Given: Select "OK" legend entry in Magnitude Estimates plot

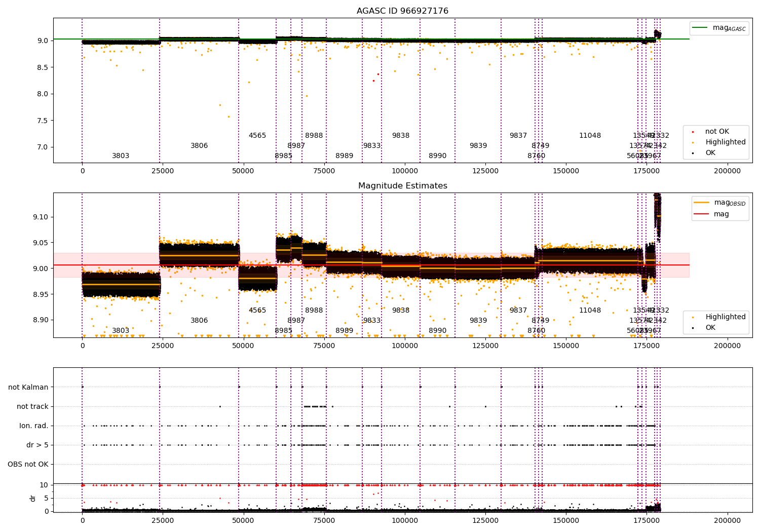Looking at the screenshot, I should pyautogui.click(x=710, y=328).
